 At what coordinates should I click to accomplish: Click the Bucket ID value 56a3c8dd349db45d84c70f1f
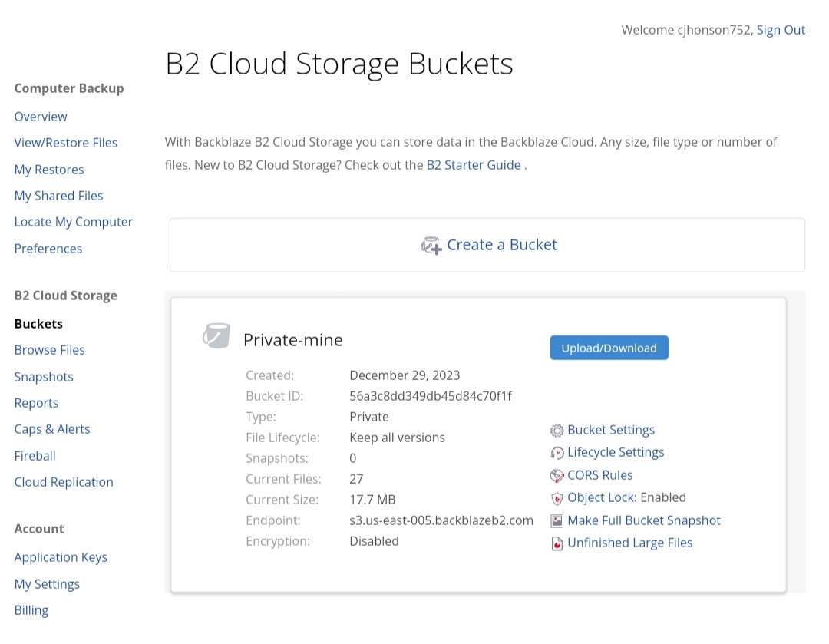point(431,396)
